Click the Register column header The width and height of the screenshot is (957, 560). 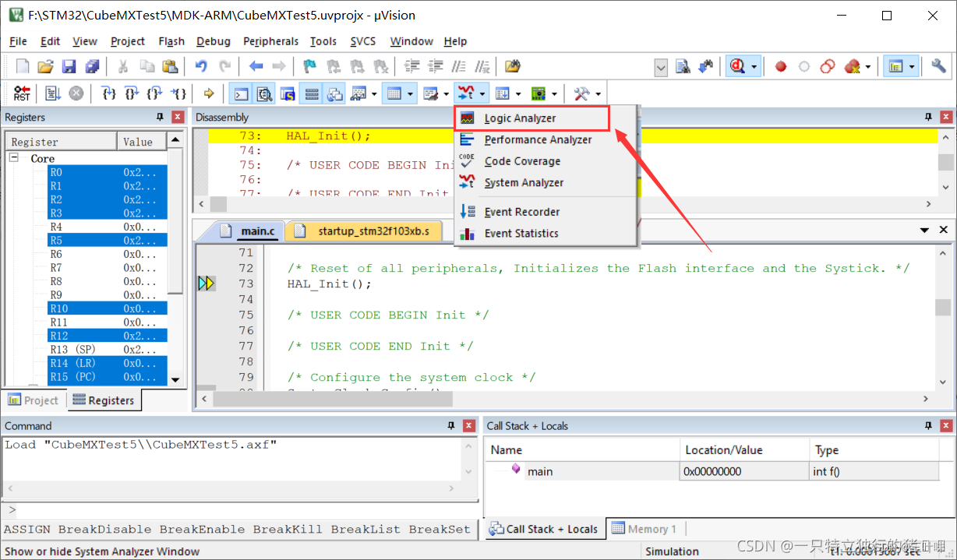(62, 142)
